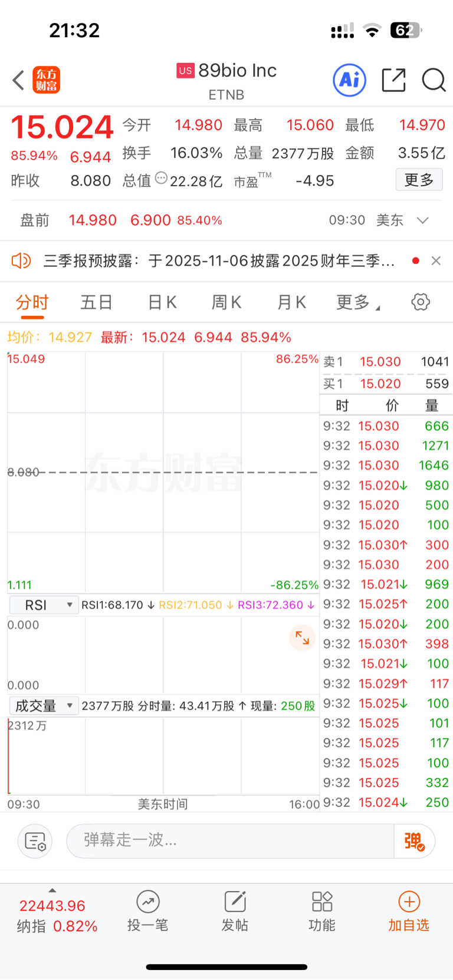This screenshot has height=980, width=453.
Task: Tap the last trade row, volume 250
Action: click(386, 803)
